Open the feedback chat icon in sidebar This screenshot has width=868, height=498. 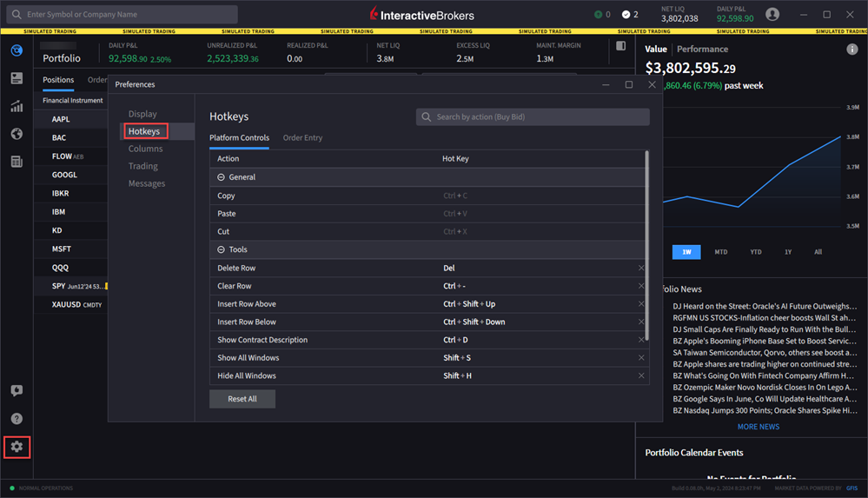(17, 390)
